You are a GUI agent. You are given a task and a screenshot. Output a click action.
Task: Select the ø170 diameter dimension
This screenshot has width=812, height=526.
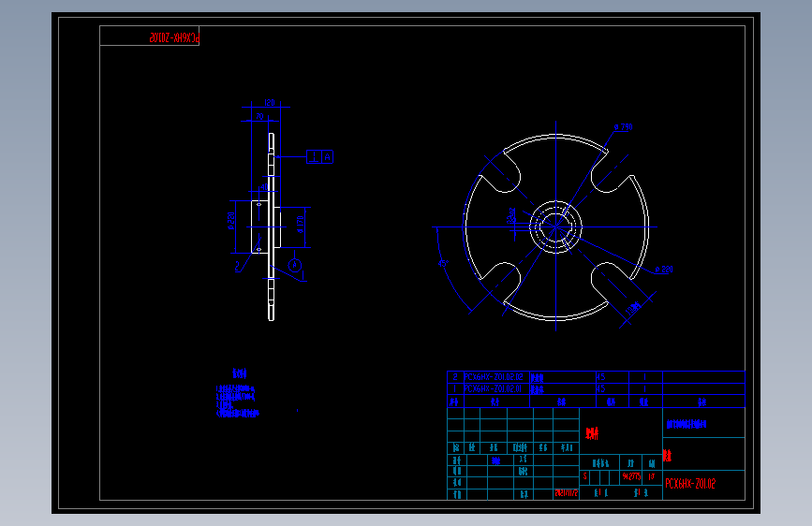[300, 225]
